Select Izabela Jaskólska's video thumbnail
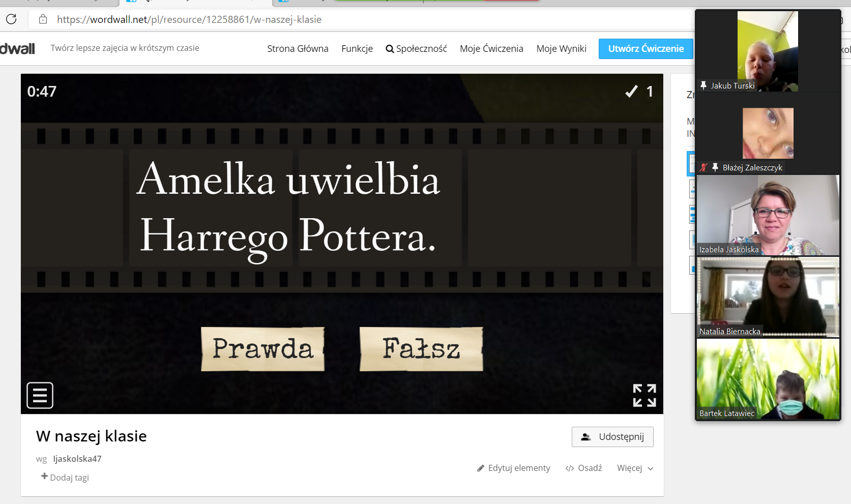Viewport: 851px width, 504px height. pyautogui.click(x=768, y=215)
